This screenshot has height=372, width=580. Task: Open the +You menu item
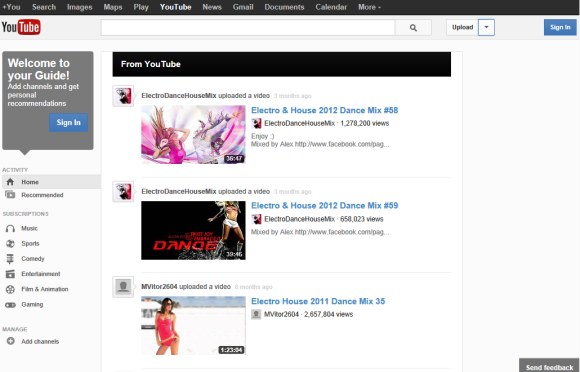coord(11,7)
